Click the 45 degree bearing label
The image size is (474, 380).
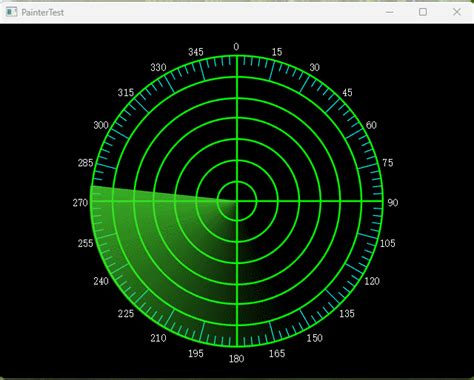click(347, 93)
